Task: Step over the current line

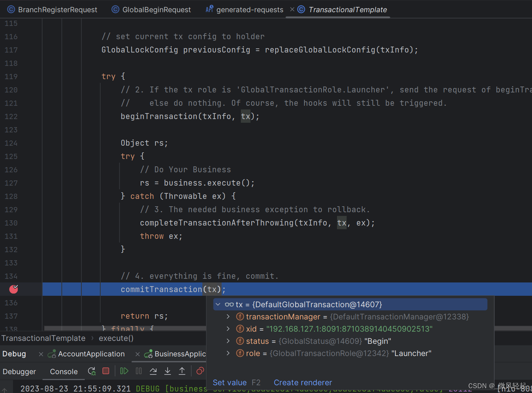Action: click(153, 371)
